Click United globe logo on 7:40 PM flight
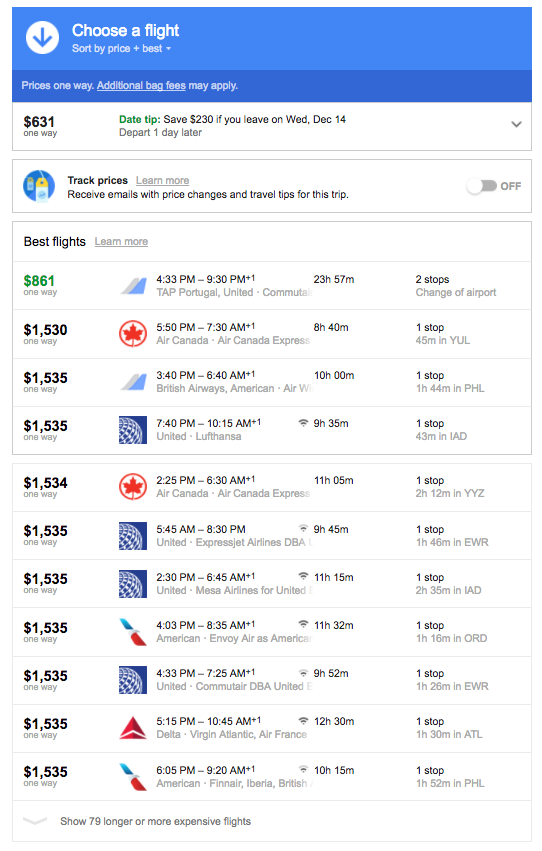 (x=133, y=430)
